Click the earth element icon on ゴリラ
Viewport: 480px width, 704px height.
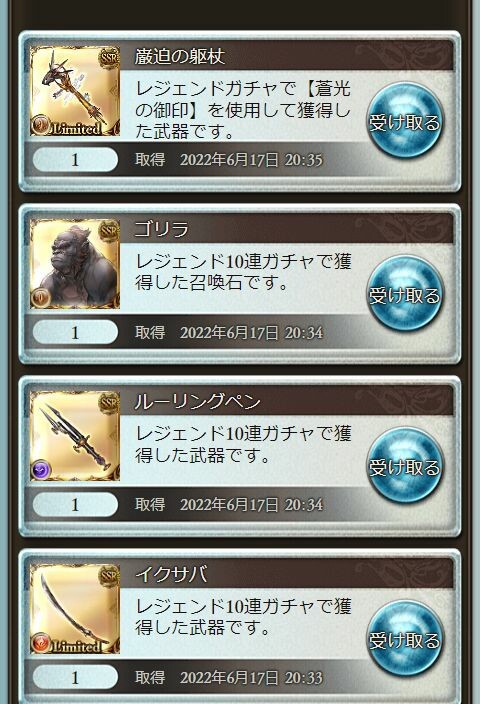coord(41,298)
